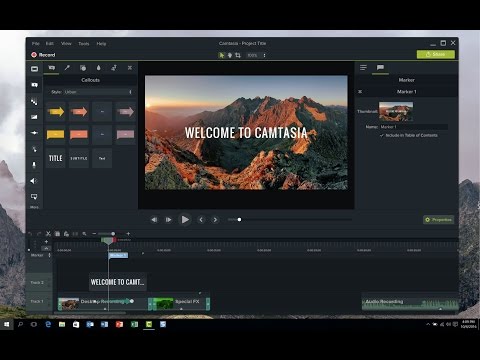Image resolution: width=480 pixels, height=360 pixels.
Task: Choose the SUBTITLE text callout
Action: coord(79,158)
